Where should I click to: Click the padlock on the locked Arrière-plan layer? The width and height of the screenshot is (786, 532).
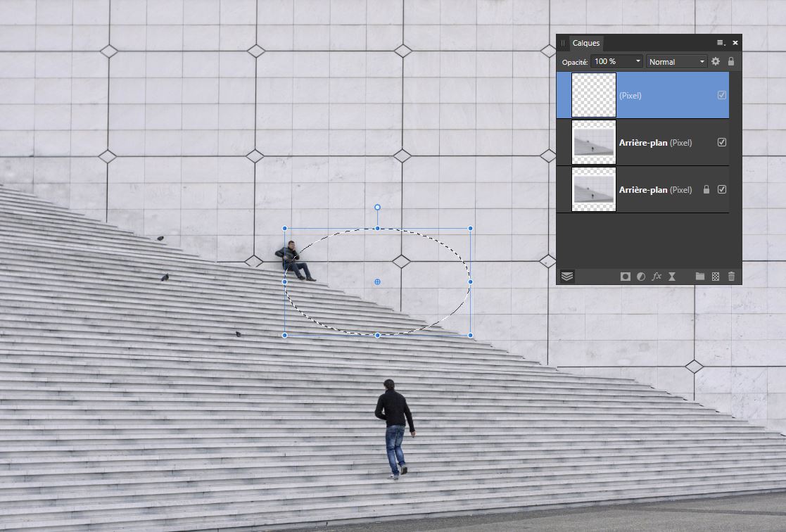click(706, 189)
